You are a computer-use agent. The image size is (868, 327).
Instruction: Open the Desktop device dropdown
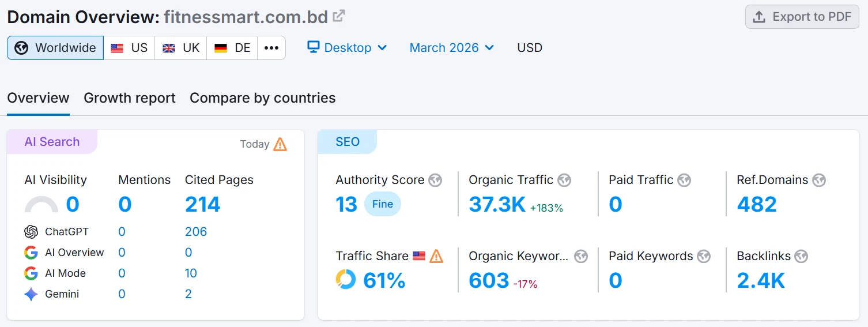(x=347, y=48)
